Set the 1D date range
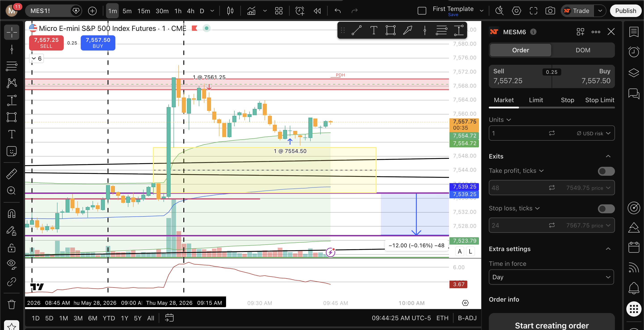Screen dimensions: 644x330 tap(36, 318)
